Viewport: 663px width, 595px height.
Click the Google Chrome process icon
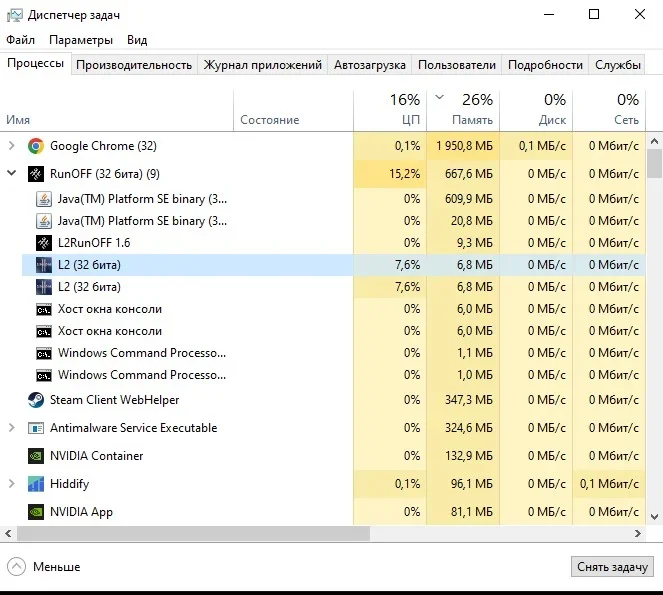click(x=36, y=146)
